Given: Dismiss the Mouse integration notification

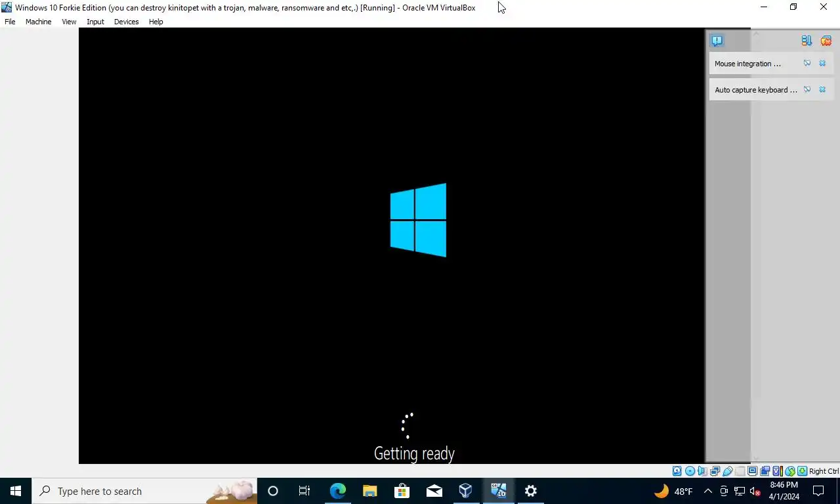Looking at the screenshot, I should [822, 64].
